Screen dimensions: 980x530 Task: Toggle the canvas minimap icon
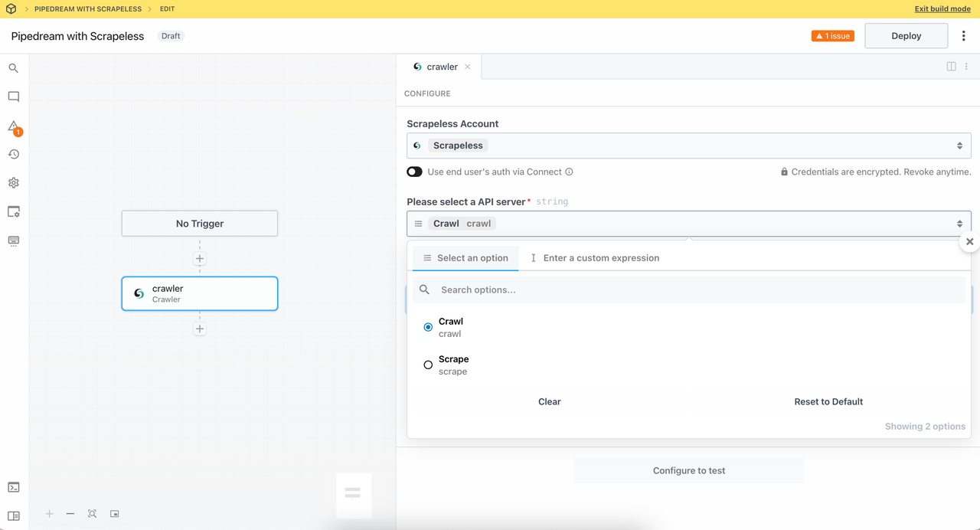[x=114, y=514]
